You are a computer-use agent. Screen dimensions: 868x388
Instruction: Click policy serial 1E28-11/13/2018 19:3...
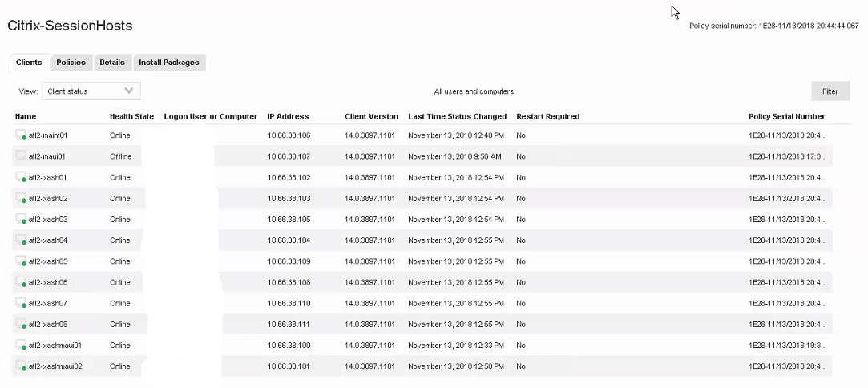787,346
